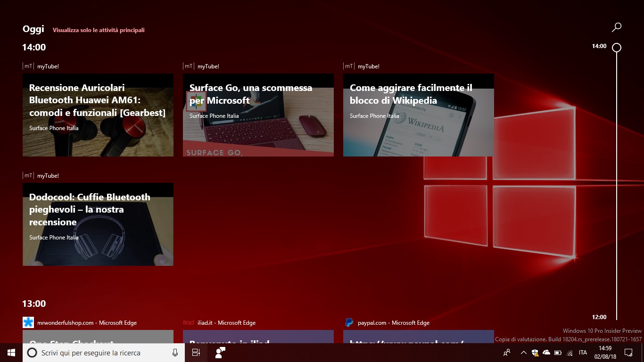Screen dimensions: 644x362
Task: Click the Cortana circle icon
Action: click(x=32, y=353)
